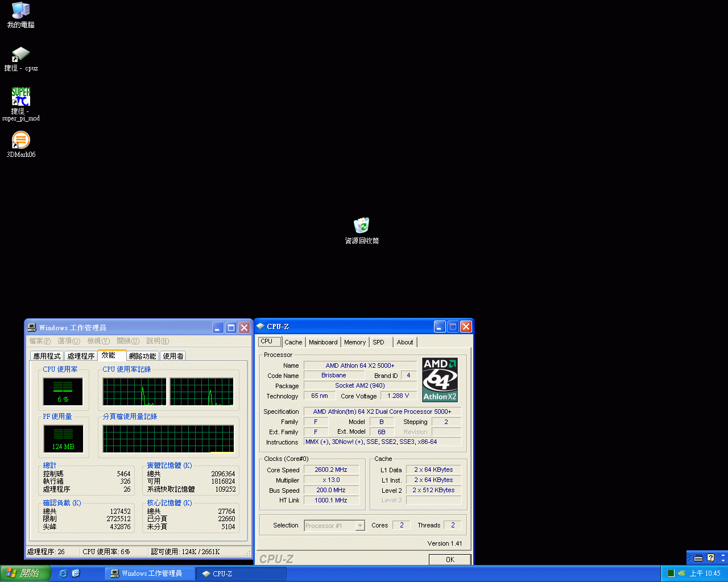The height and width of the screenshot is (582, 728).
Task: Click the NVIDIA tray icon
Action: [x=681, y=573]
